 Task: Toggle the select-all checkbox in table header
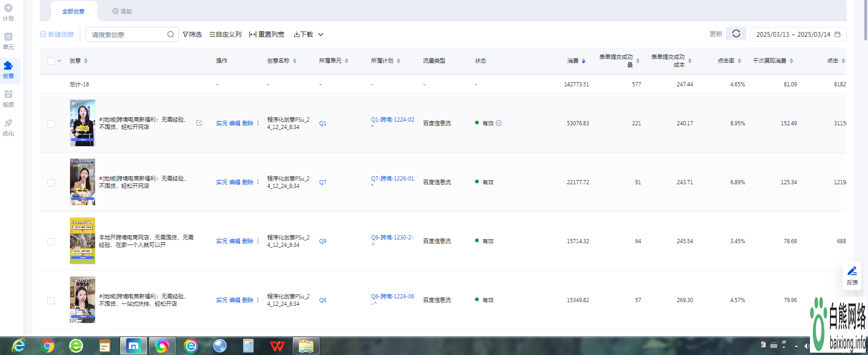[x=51, y=61]
